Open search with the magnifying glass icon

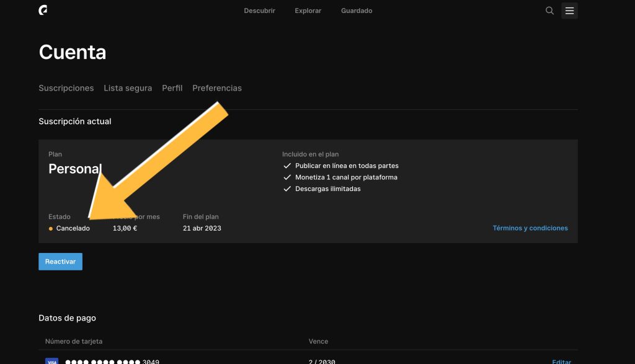(549, 11)
